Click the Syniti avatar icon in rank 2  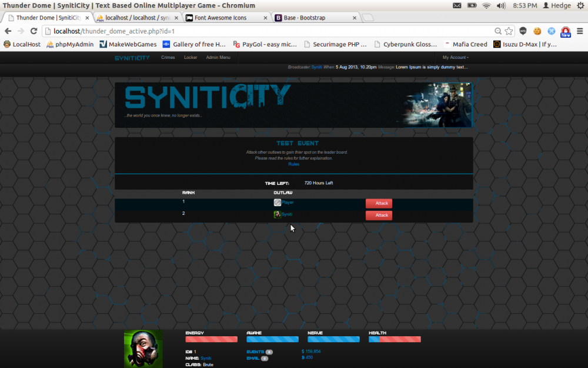click(278, 215)
